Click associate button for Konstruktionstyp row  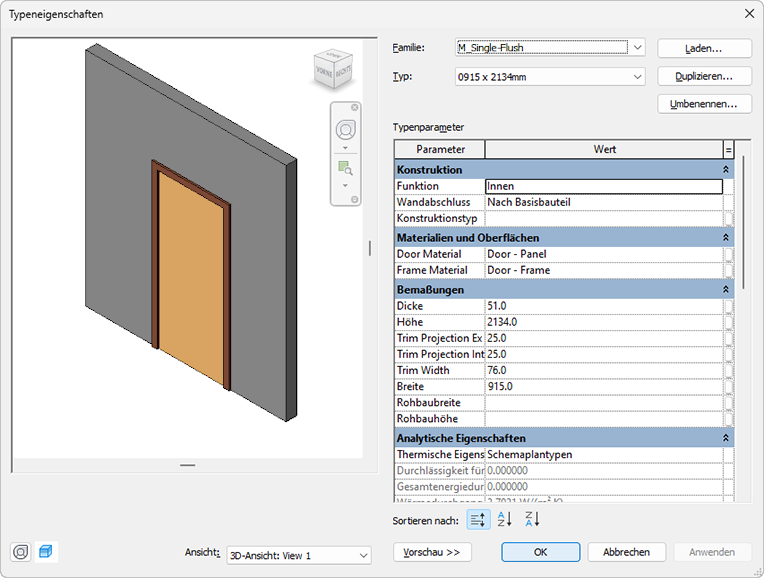point(728,218)
